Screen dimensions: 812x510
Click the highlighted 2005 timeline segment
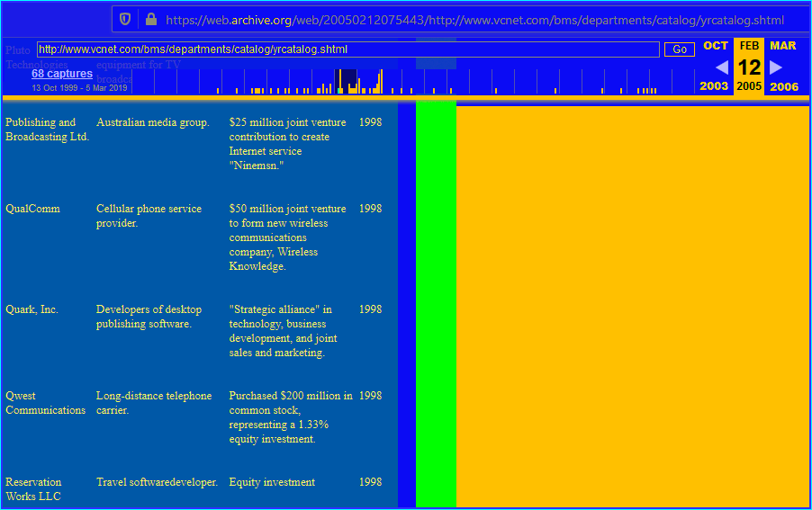346,81
